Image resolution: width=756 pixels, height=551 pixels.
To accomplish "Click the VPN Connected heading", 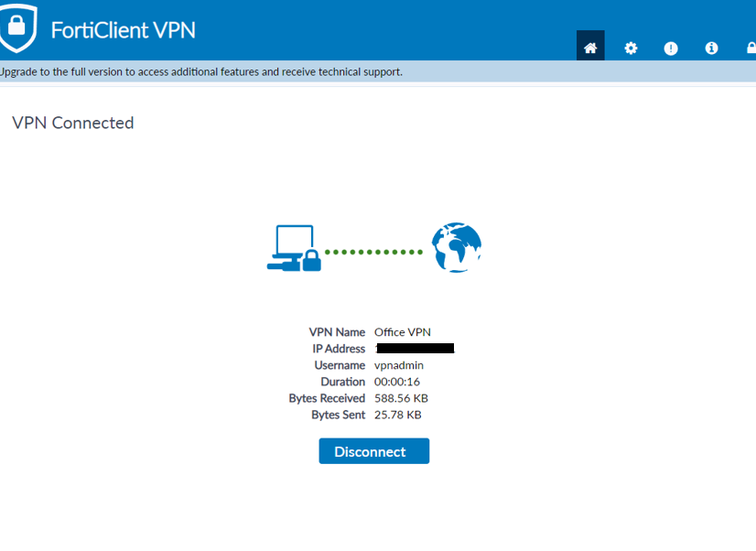I will [x=73, y=123].
